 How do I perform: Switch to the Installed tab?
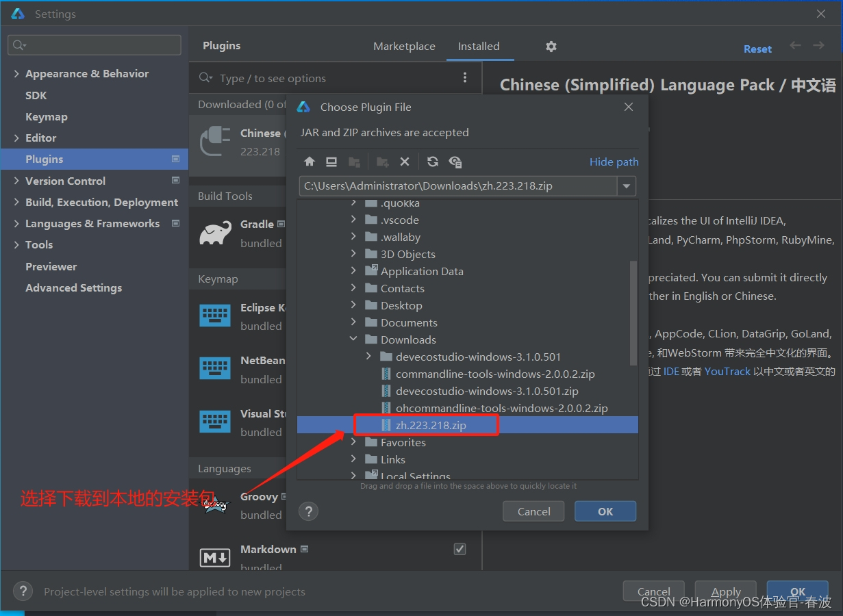point(479,47)
